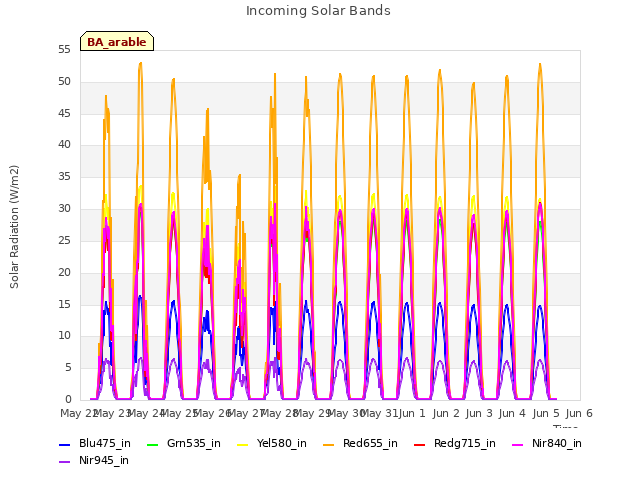Click the 0 y-axis tick label
This screenshot has height=480, width=640.
68,399
